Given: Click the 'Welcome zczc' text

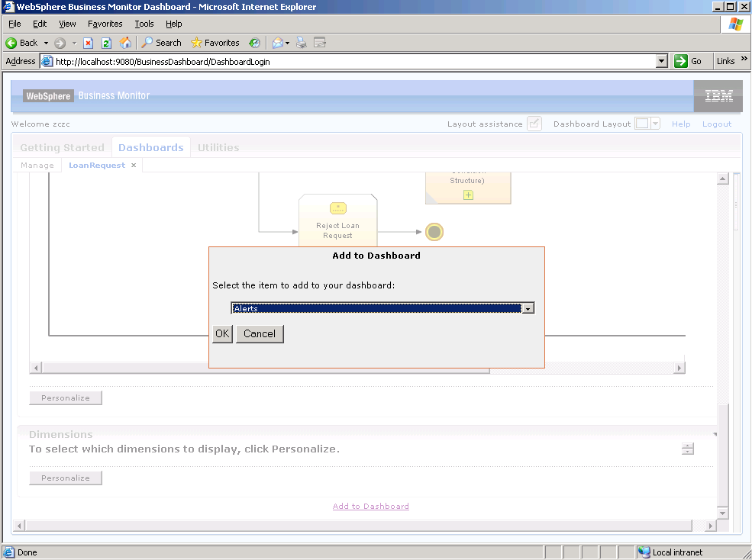Looking at the screenshot, I should coord(40,124).
